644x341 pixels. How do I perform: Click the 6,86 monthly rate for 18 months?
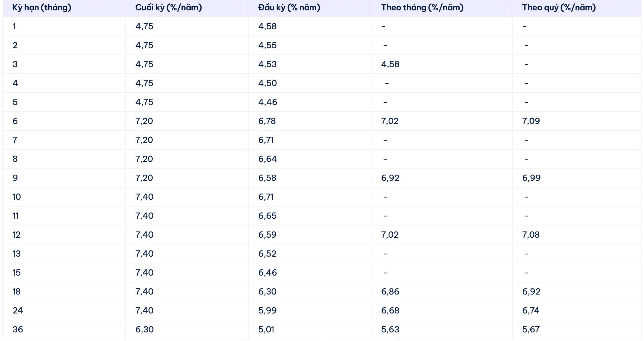(x=390, y=292)
